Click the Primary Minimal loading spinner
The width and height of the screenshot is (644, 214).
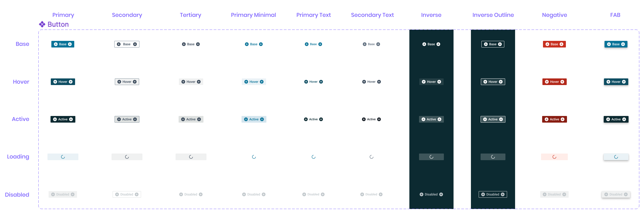click(x=254, y=157)
